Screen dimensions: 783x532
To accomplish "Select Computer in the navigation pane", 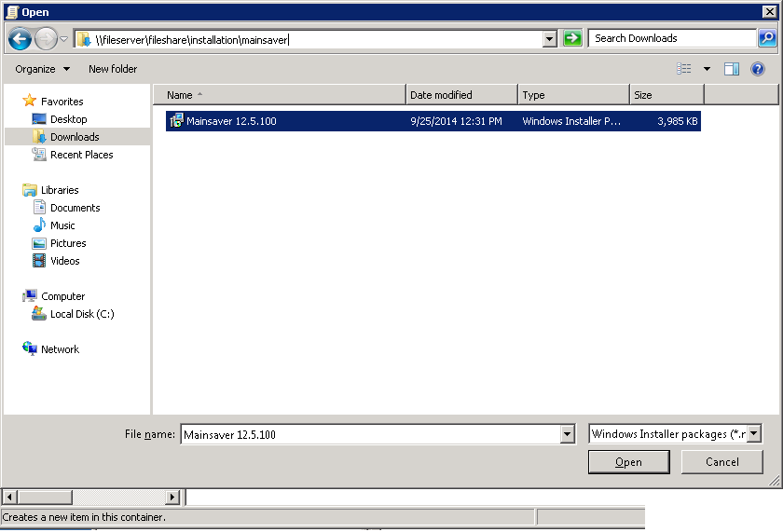I will coord(63,296).
